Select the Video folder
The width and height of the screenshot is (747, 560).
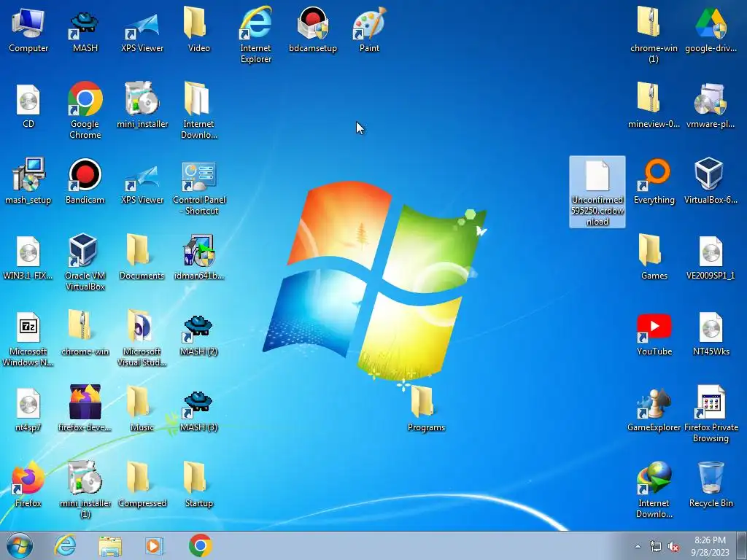click(x=198, y=30)
